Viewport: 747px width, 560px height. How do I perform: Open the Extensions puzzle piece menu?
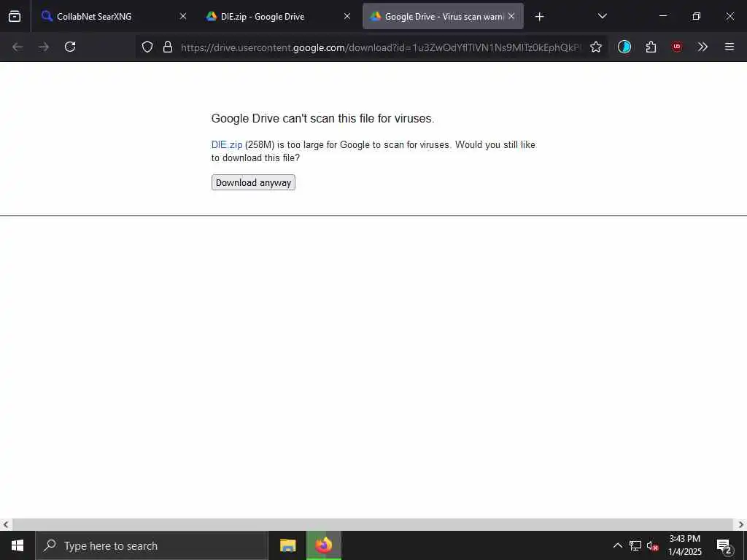click(x=651, y=47)
